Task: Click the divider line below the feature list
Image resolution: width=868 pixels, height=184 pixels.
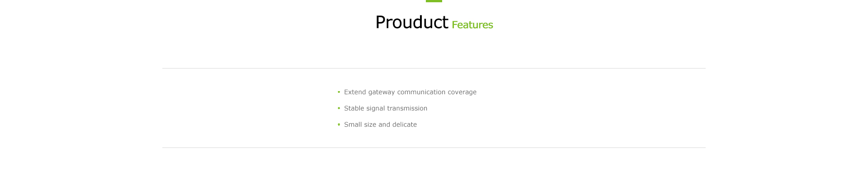Action: [434, 147]
